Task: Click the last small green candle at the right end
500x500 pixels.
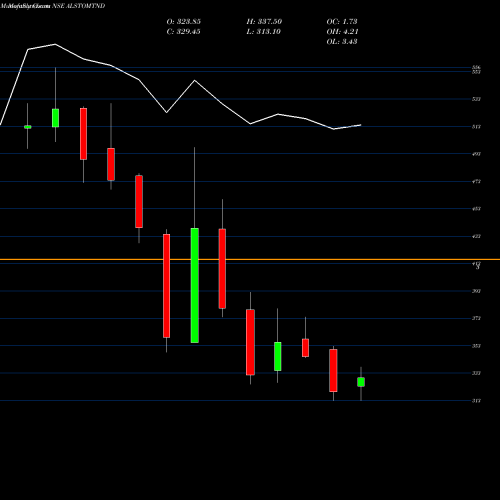Action: [x=361, y=382]
